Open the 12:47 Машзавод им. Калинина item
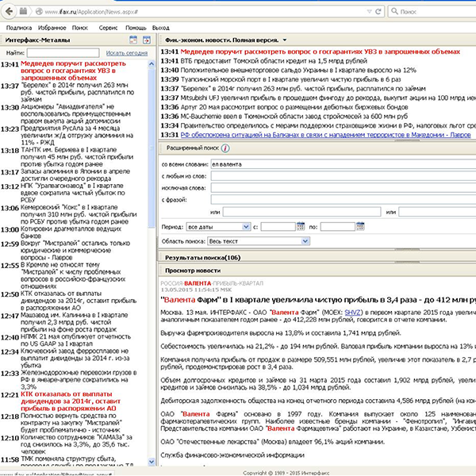The width and height of the screenshot is (476, 476). (75, 322)
